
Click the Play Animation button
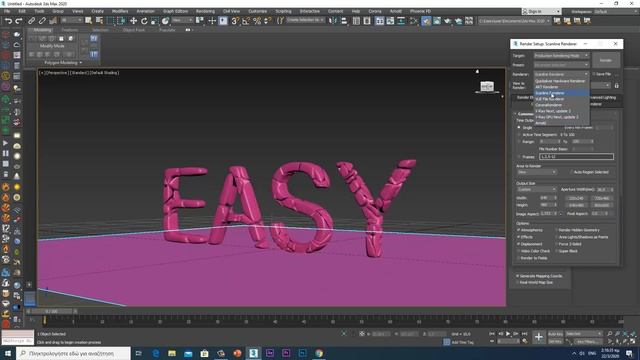(508, 334)
